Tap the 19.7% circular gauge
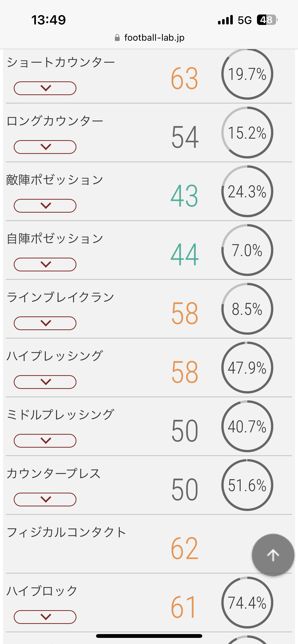298x644 pixels. click(247, 74)
